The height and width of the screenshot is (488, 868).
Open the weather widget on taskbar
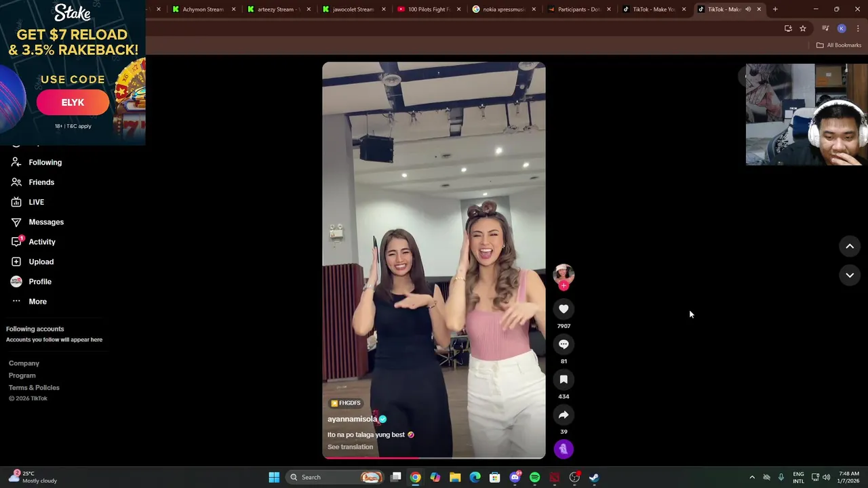[x=34, y=477]
